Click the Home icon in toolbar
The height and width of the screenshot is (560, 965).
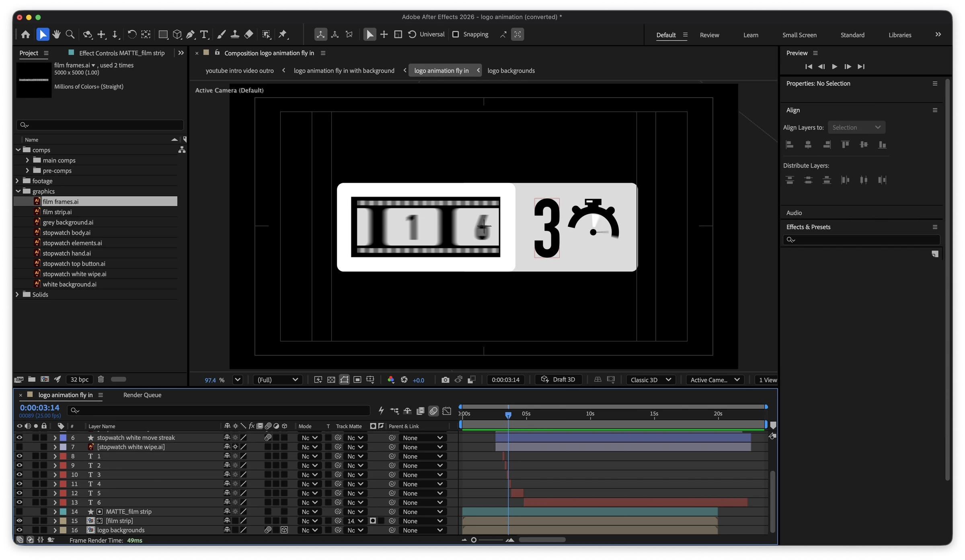click(x=25, y=35)
